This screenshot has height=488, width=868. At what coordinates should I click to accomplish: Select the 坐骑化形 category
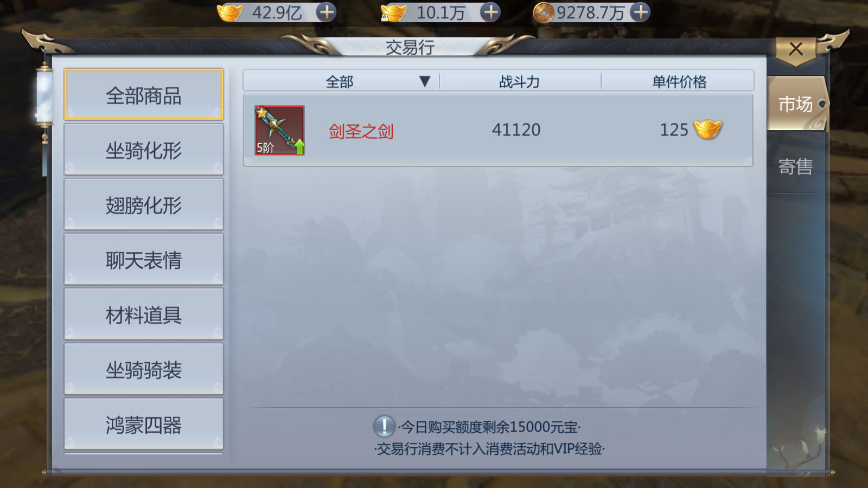tap(144, 149)
